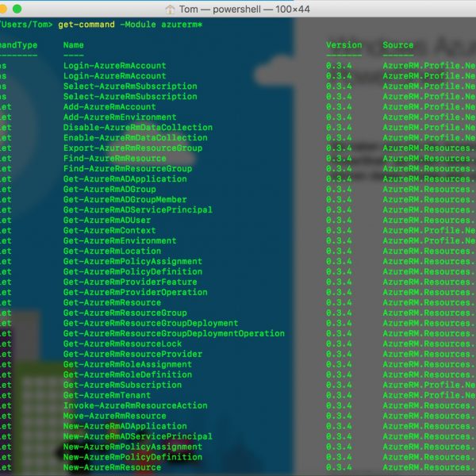Click on Disable-AzureRmDataCollection in the list
Image resolution: width=476 pixels, height=476 pixels.
(x=138, y=128)
